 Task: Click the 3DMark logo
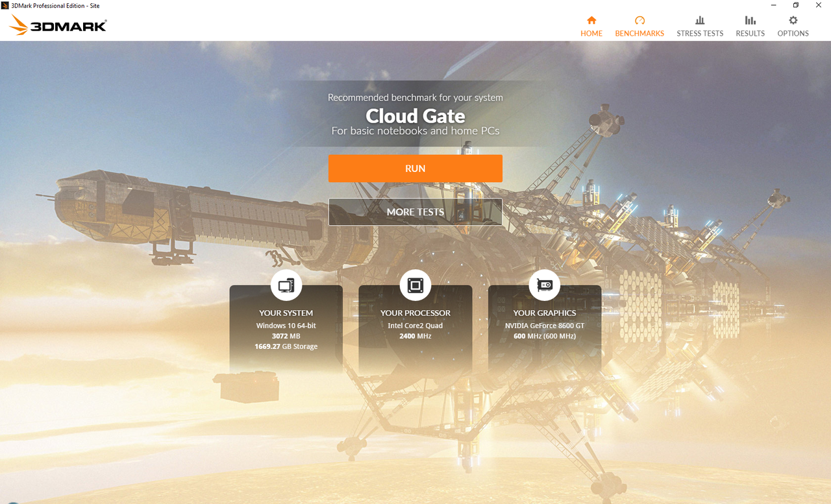58,25
